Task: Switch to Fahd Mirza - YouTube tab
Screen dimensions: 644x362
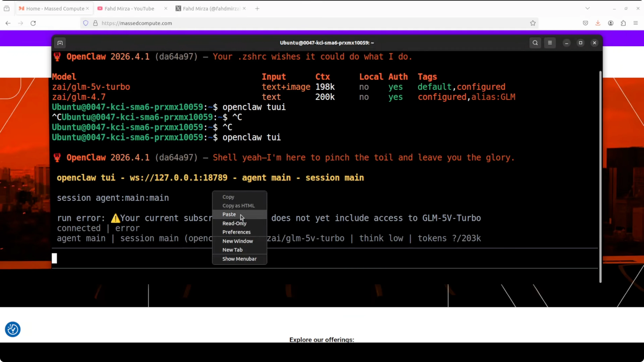Action: pyautogui.click(x=129, y=9)
